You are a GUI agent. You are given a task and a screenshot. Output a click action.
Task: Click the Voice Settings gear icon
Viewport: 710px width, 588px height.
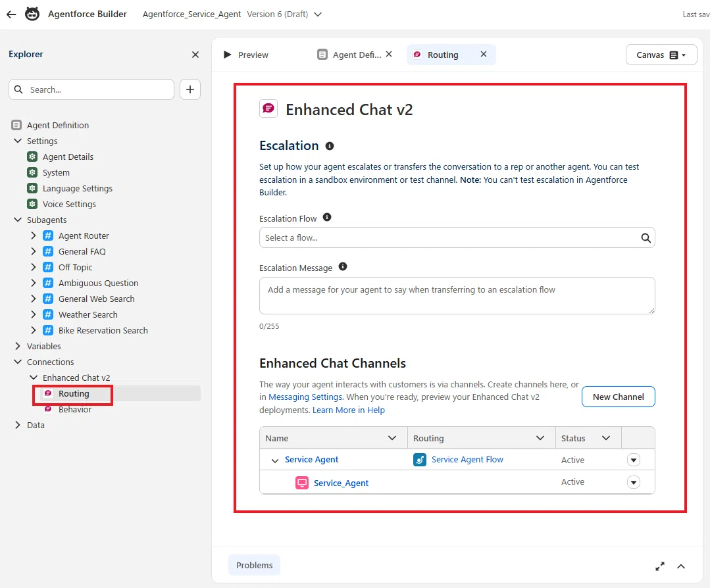(32, 204)
